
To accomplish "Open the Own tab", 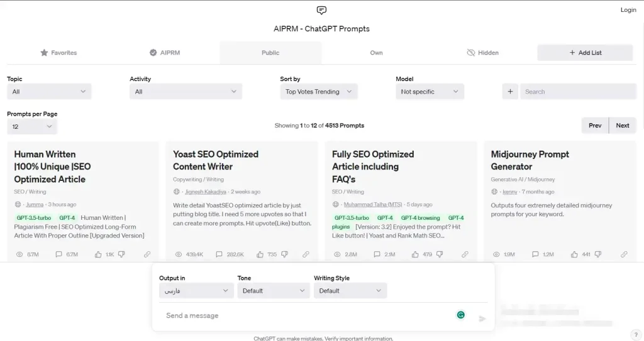I will [x=376, y=53].
